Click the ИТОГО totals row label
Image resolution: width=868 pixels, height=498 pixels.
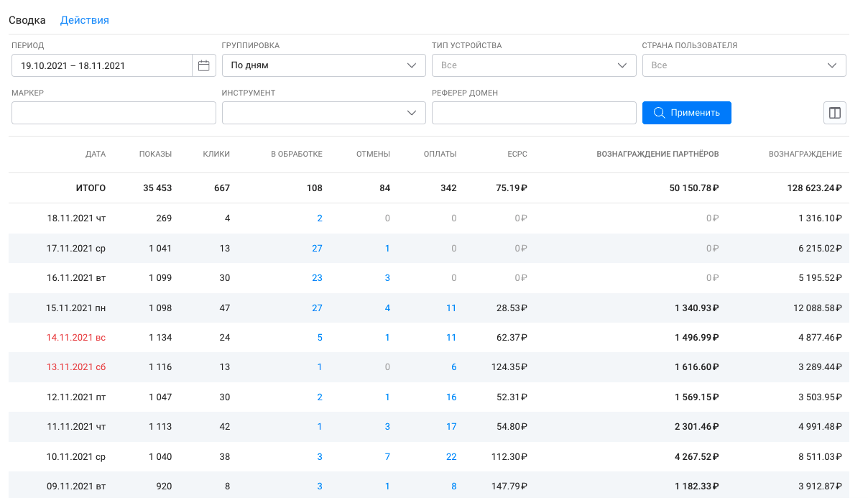[91, 188]
